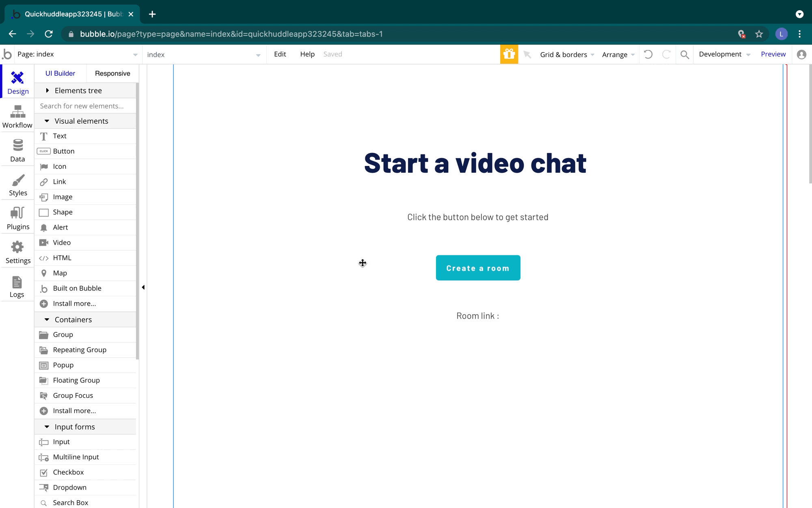Select the Search Box element
The image size is (812, 508).
pos(85,503)
